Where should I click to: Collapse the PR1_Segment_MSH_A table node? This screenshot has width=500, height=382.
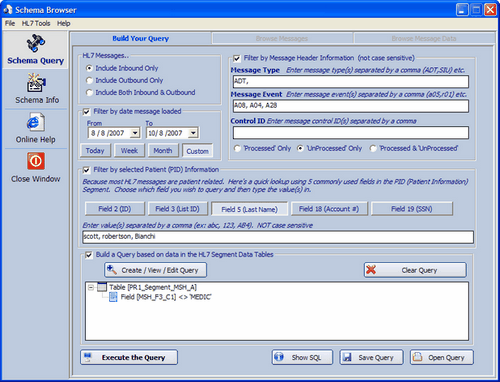point(91,287)
